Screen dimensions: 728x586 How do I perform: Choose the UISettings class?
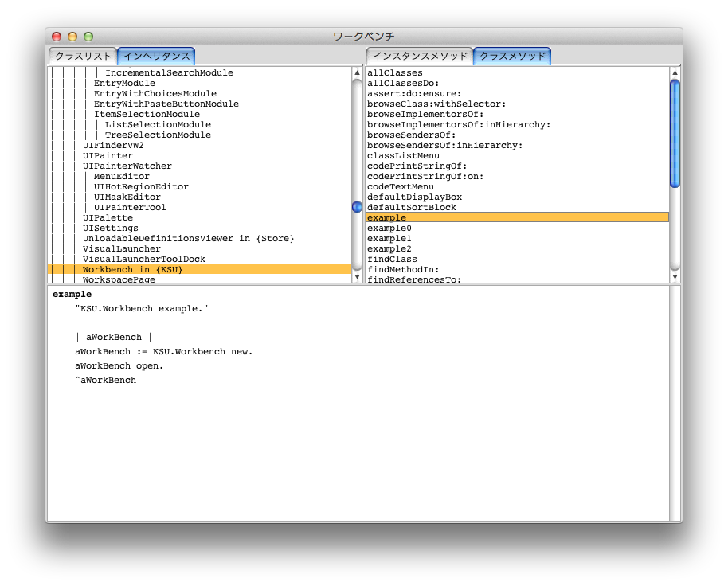(x=111, y=229)
